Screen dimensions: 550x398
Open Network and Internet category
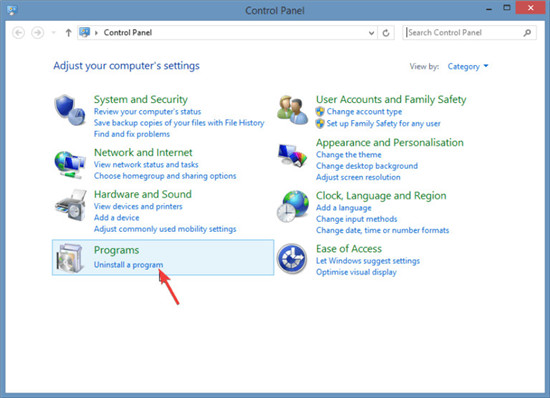click(x=143, y=152)
